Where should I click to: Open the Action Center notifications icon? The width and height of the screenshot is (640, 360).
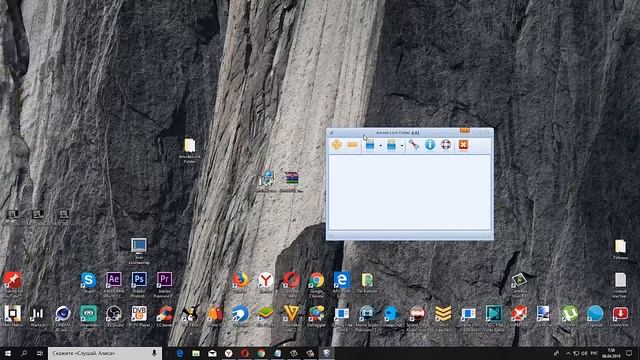630,353
